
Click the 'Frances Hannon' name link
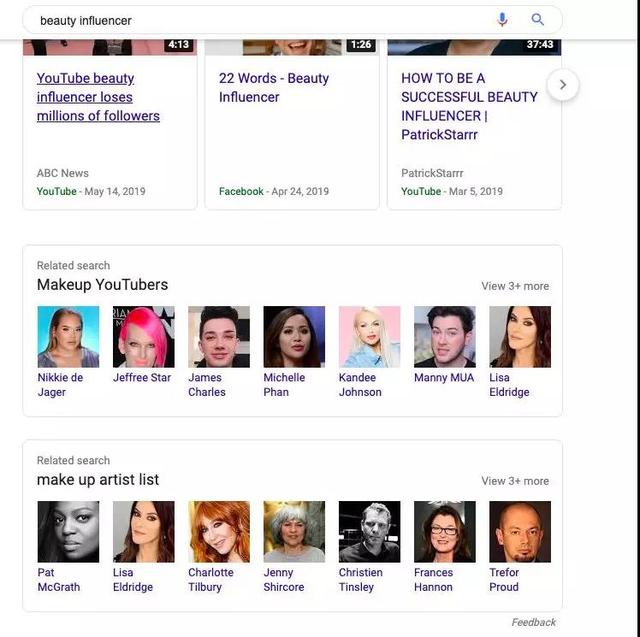pyautogui.click(x=433, y=579)
